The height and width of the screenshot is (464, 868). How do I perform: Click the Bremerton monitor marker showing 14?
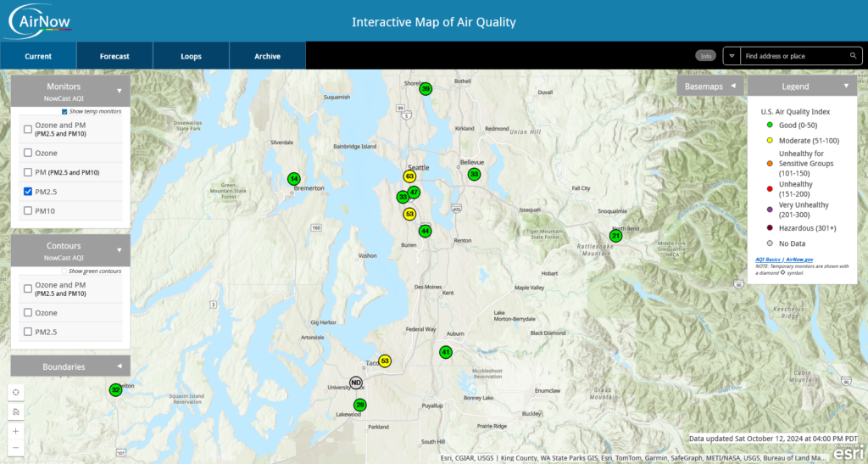[293, 179]
